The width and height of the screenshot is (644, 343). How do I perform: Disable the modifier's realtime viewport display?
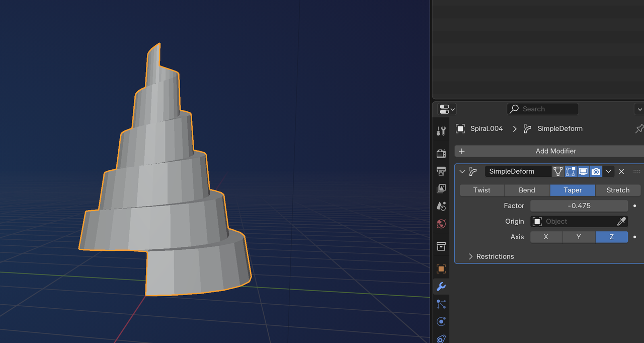(583, 171)
